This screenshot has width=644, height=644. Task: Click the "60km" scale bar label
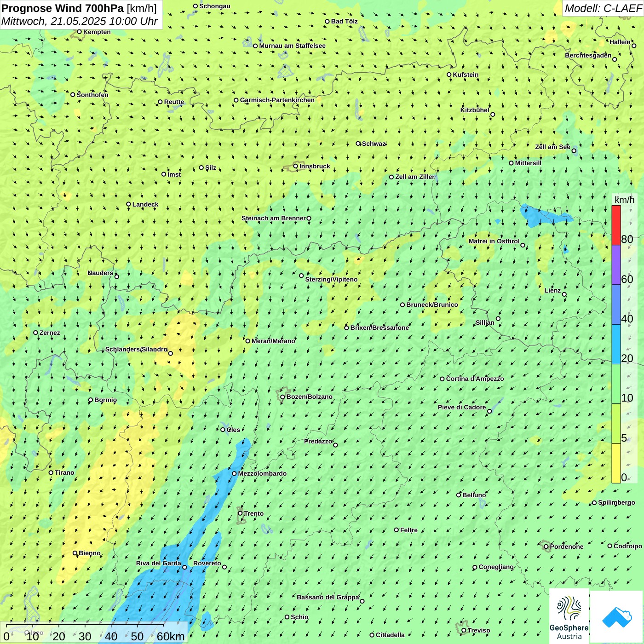(x=171, y=636)
